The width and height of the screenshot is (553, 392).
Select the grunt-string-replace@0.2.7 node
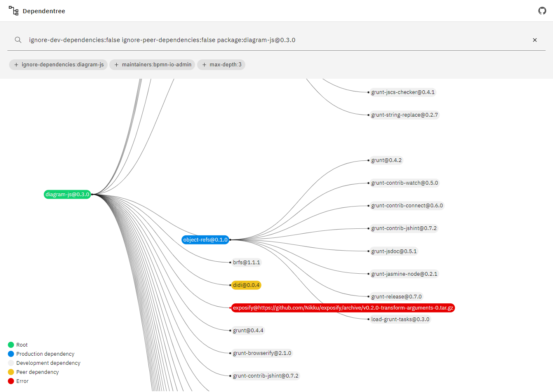pyautogui.click(x=405, y=115)
